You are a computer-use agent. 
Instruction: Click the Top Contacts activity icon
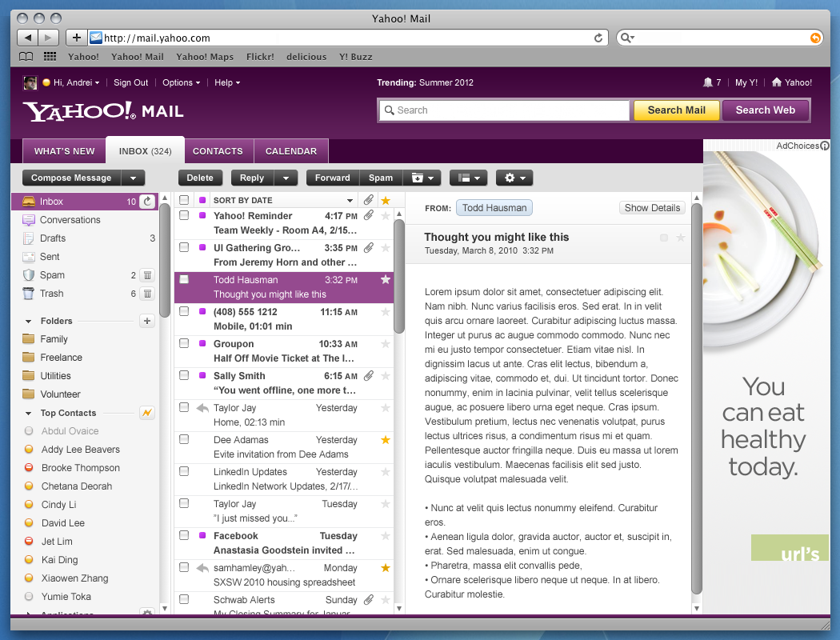(x=147, y=412)
